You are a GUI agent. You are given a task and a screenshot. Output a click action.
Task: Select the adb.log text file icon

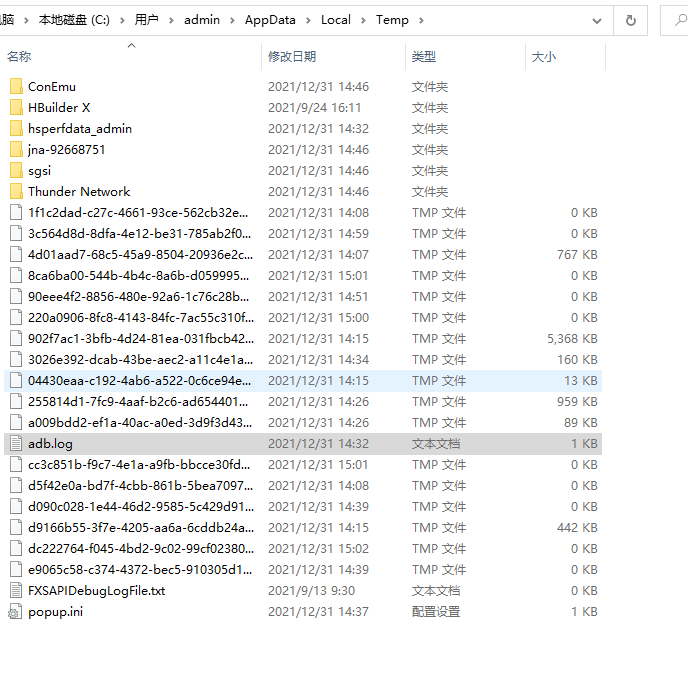[15, 444]
